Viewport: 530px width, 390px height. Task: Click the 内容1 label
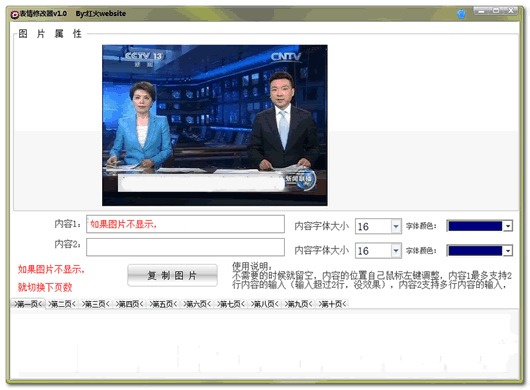coord(68,224)
